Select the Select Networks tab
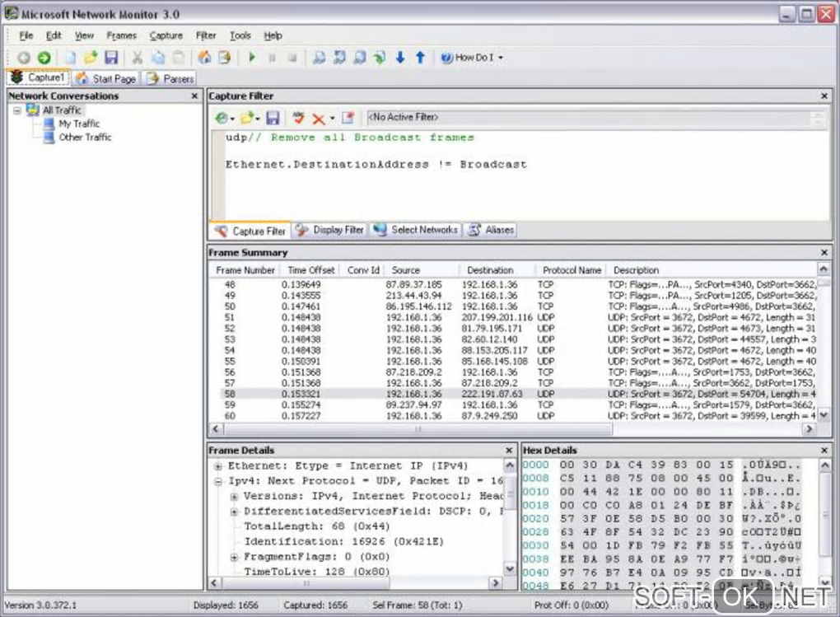The width and height of the screenshot is (840, 617). (416, 230)
